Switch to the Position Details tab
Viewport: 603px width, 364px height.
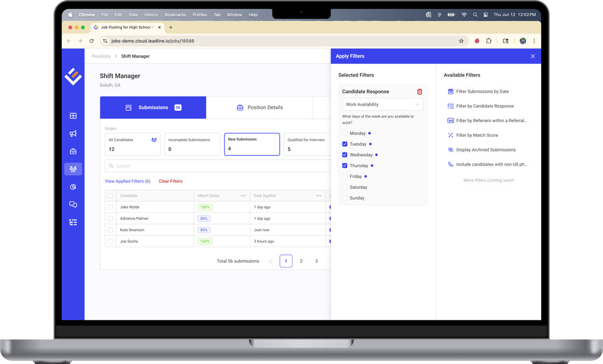[x=260, y=108]
